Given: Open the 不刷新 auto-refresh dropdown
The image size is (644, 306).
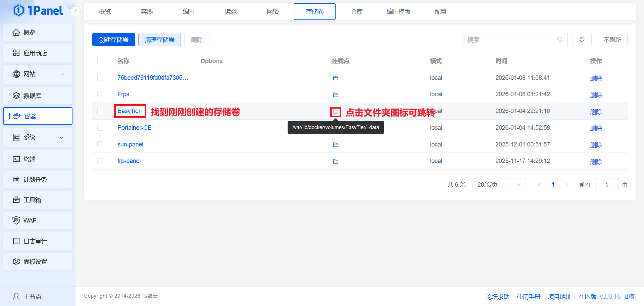Looking at the screenshot, I should 612,40.
